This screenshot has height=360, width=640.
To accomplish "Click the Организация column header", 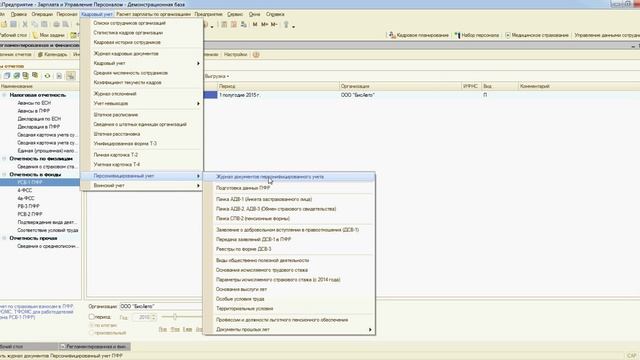I will pyautogui.click(x=400, y=87).
